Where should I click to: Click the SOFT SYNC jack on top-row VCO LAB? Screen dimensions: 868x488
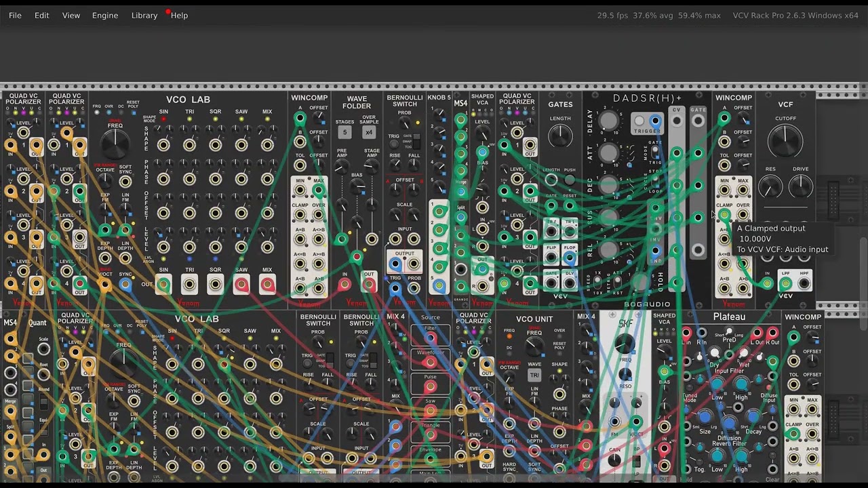(125, 180)
